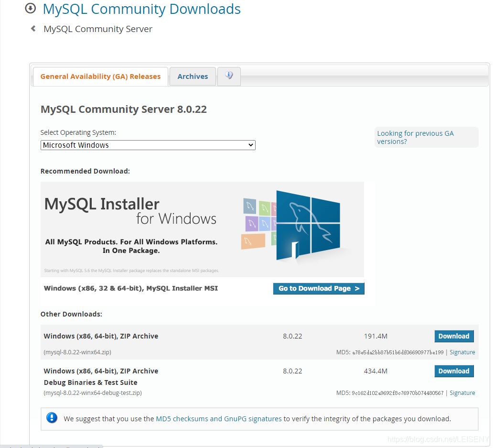
Task: Select the General Availability (GA) Releases tab
Action: [x=100, y=76]
